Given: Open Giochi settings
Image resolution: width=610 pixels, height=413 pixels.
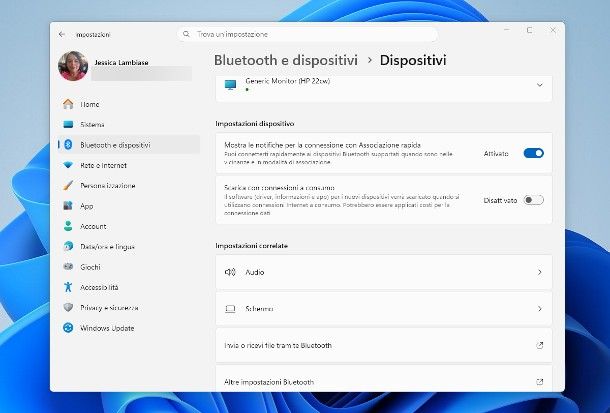Looking at the screenshot, I should coord(90,267).
